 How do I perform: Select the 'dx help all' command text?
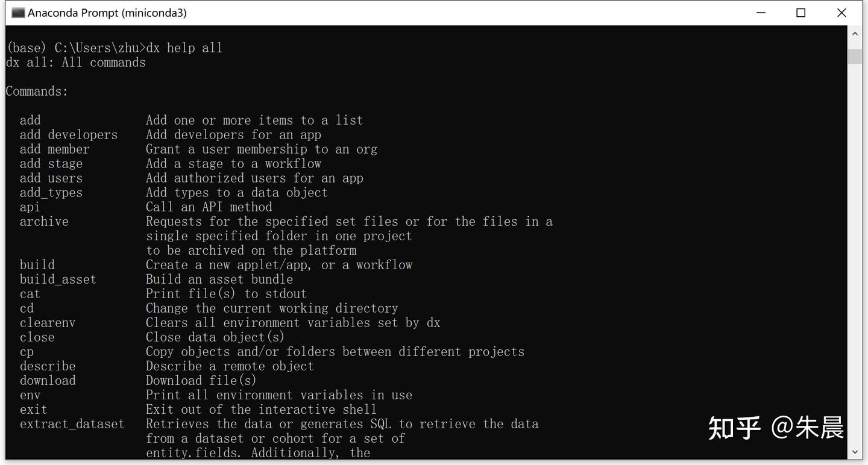pyautogui.click(x=184, y=48)
